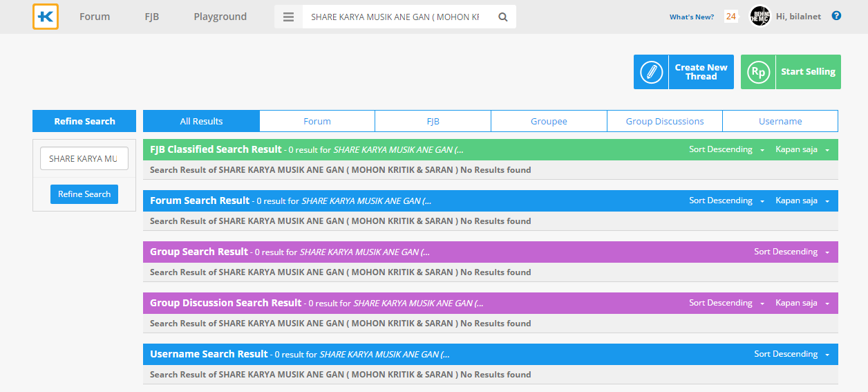The image size is (868, 392).
Task: Click the Rp icon for selling
Action: 758,72
